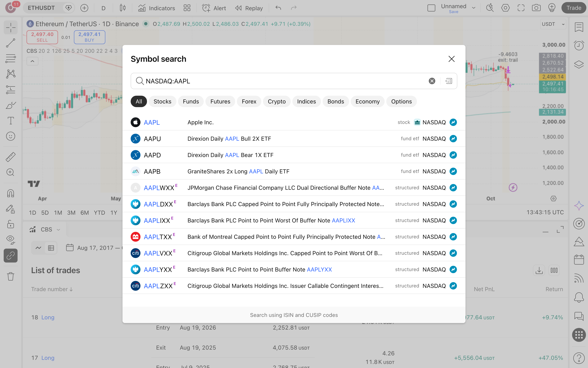Screen dimensions: 588x368
Task: Expand the CBS strategy dropdown
Action: click(x=58, y=230)
